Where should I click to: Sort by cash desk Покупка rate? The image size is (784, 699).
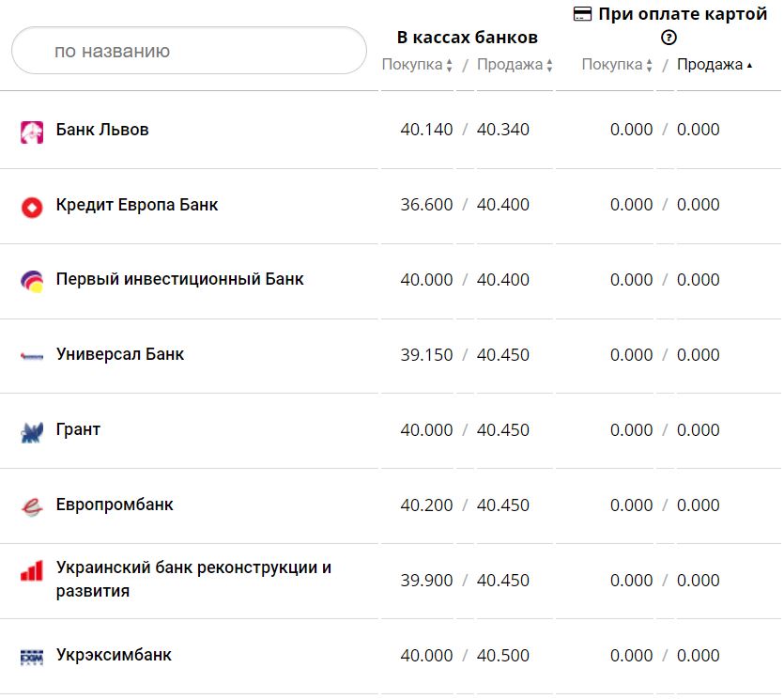418,66
